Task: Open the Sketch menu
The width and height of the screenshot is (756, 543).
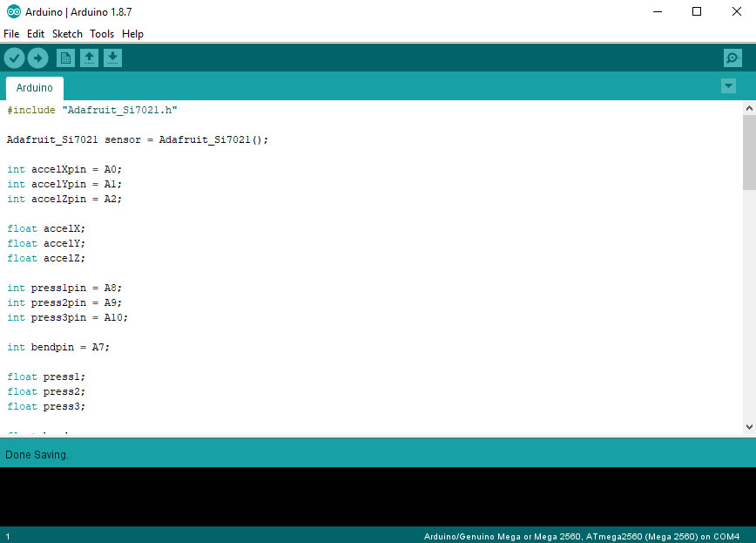Action: [x=67, y=34]
